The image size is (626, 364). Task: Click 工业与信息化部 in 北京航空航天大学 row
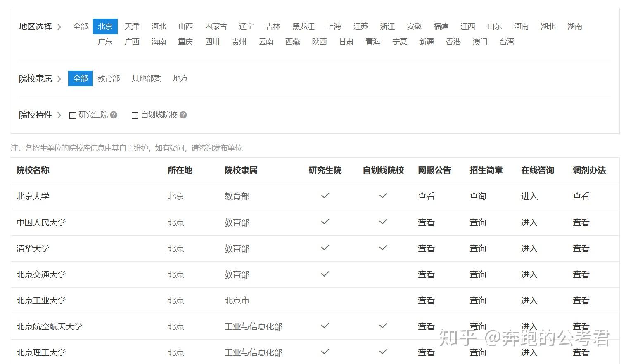[254, 326]
